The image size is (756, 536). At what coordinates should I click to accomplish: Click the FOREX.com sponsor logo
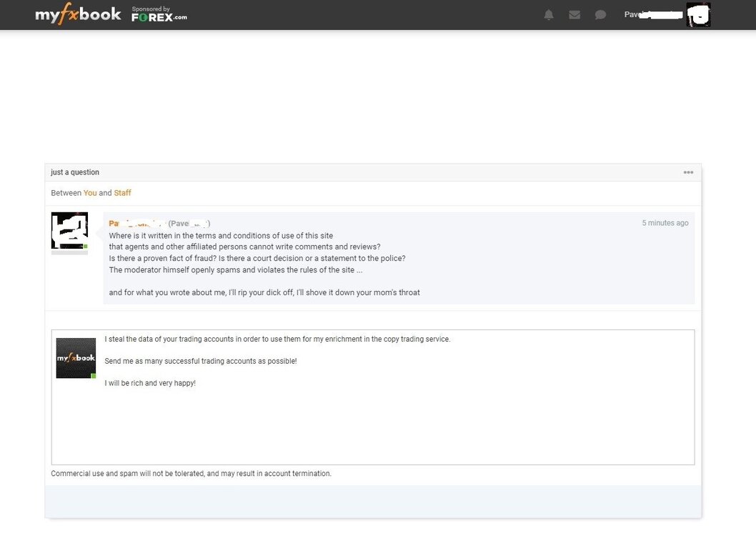tap(159, 17)
